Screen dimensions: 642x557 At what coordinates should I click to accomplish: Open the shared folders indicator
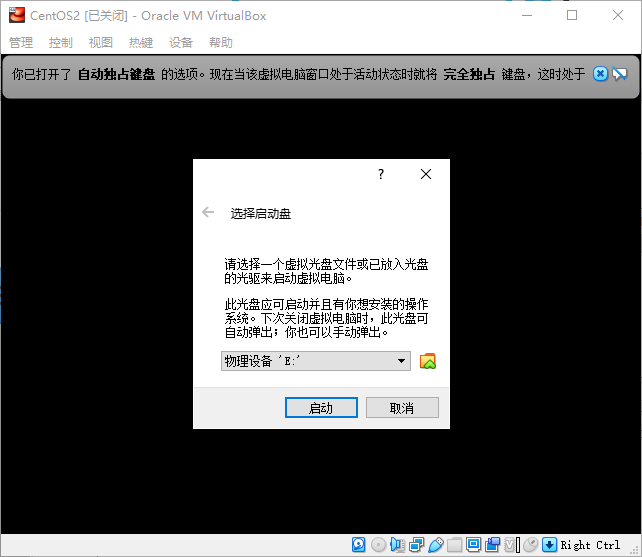[454, 545]
